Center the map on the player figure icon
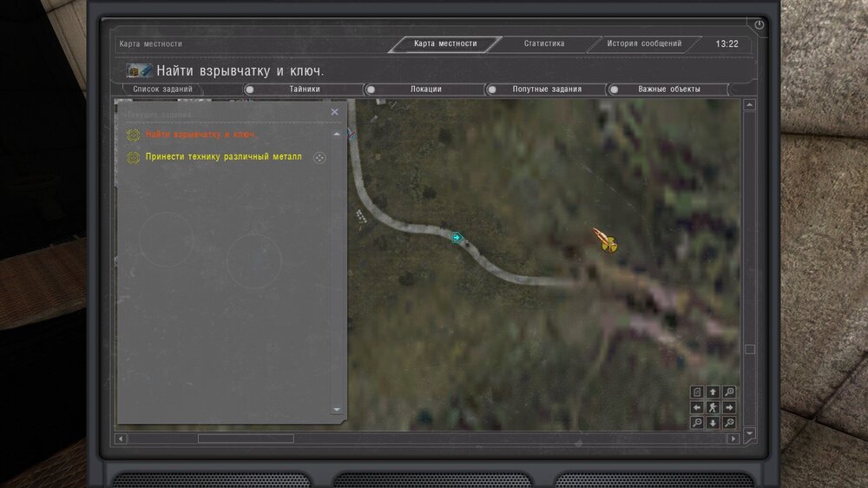 point(713,408)
